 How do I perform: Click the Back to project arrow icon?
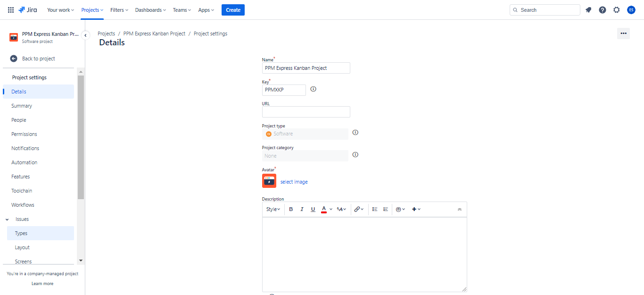pyautogui.click(x=14, y=59)
